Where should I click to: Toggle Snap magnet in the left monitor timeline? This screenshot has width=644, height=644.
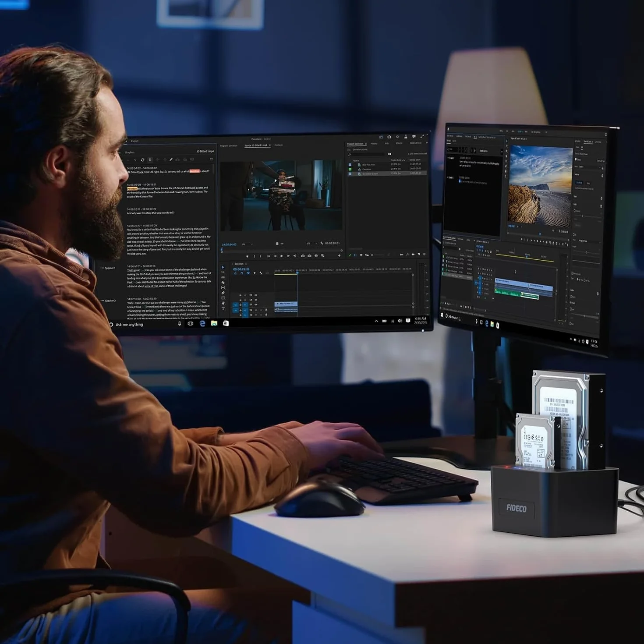241,273
